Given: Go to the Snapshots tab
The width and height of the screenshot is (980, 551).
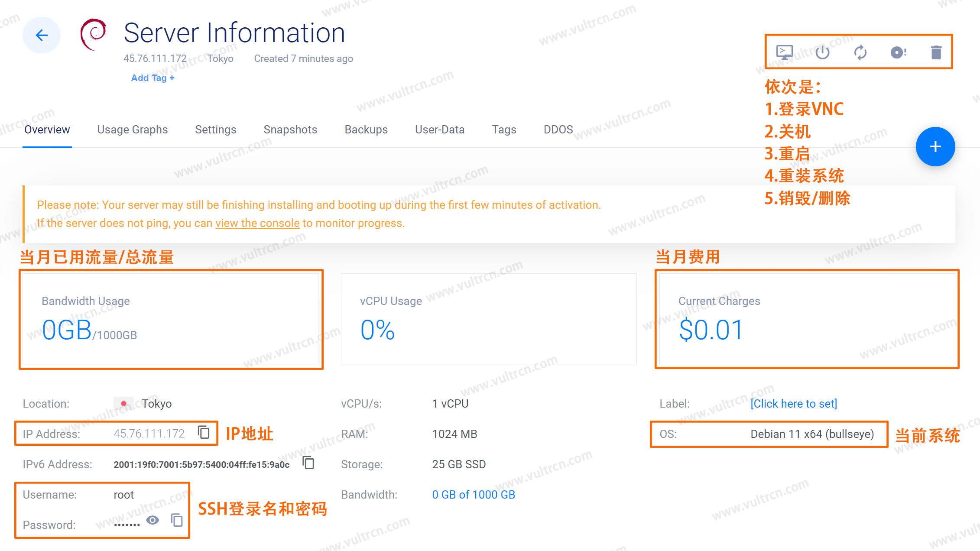Looking at the screenshot, I should pyautogui.click(x=290, y=130).
